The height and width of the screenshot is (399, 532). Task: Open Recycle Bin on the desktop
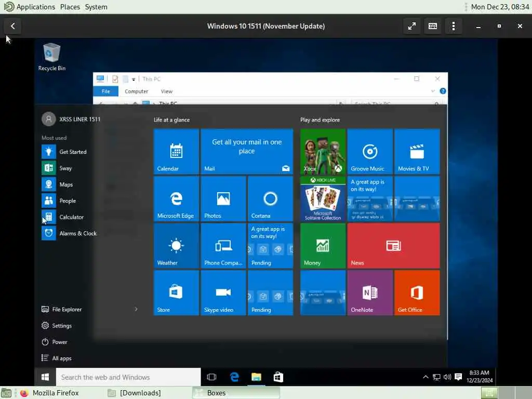[x=51, y=57]
